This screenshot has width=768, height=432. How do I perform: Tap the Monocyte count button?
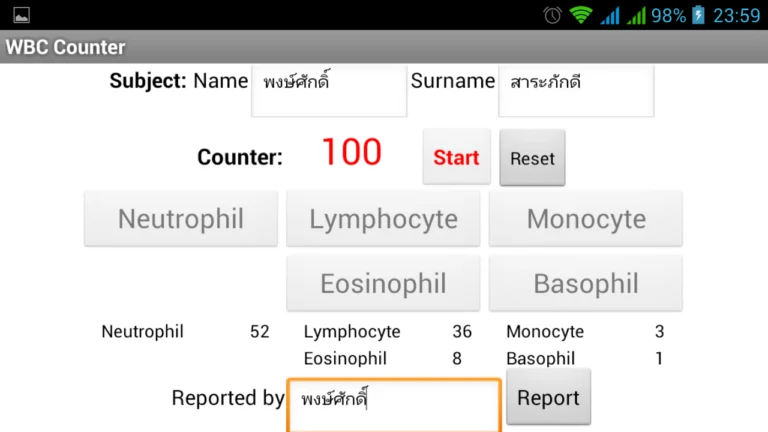(585, 218)
